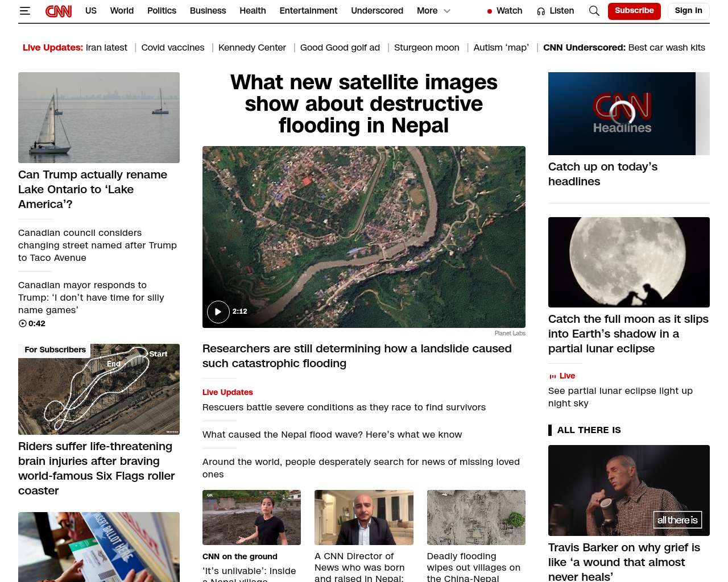Read 'A CNN Director of News' story

tap(359, 567)
